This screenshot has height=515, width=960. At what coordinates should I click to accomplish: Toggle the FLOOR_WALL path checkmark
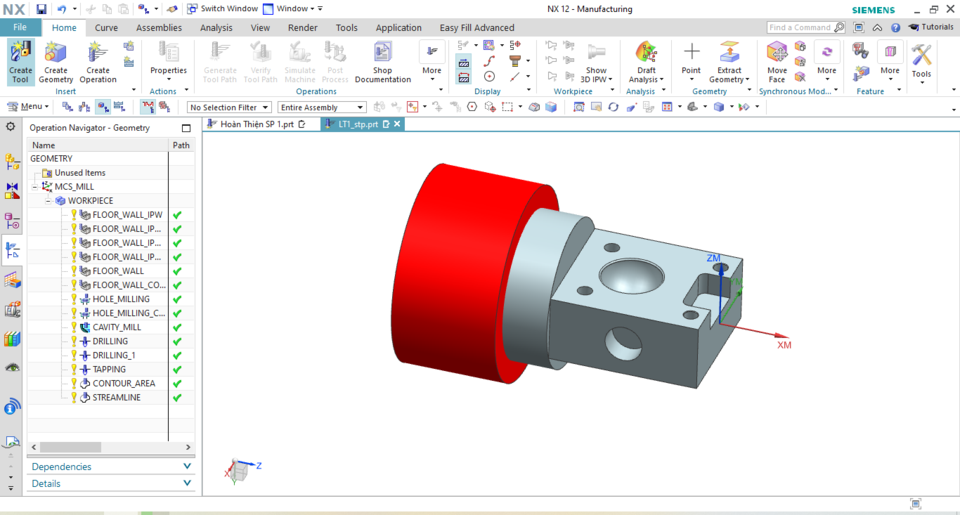178,271
